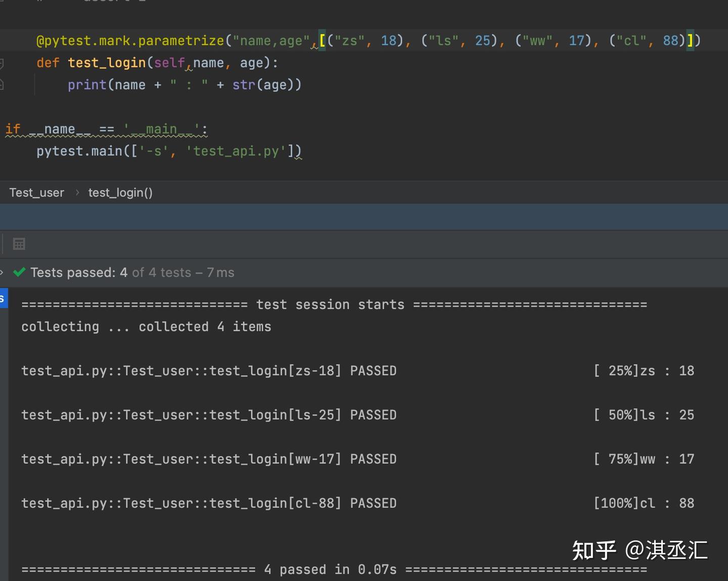This screenshot has height=581, width=728.
Task: Select the test_login[zs-18] PASSED result
Action: pos(208,370)
